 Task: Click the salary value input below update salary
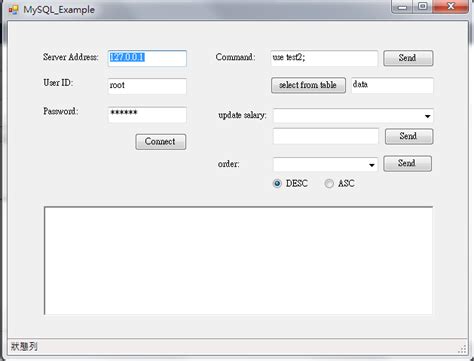click(326, 136)
